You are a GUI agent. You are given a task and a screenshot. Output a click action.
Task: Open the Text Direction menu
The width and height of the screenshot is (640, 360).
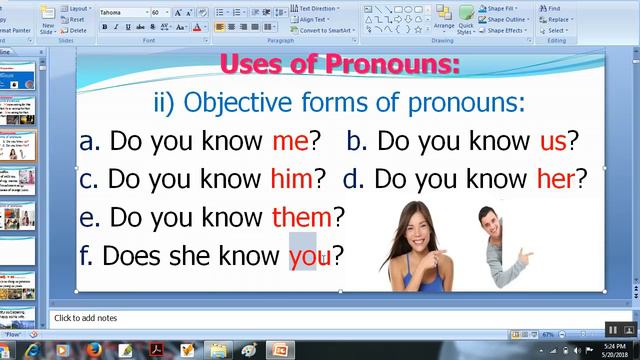(315, 8)
